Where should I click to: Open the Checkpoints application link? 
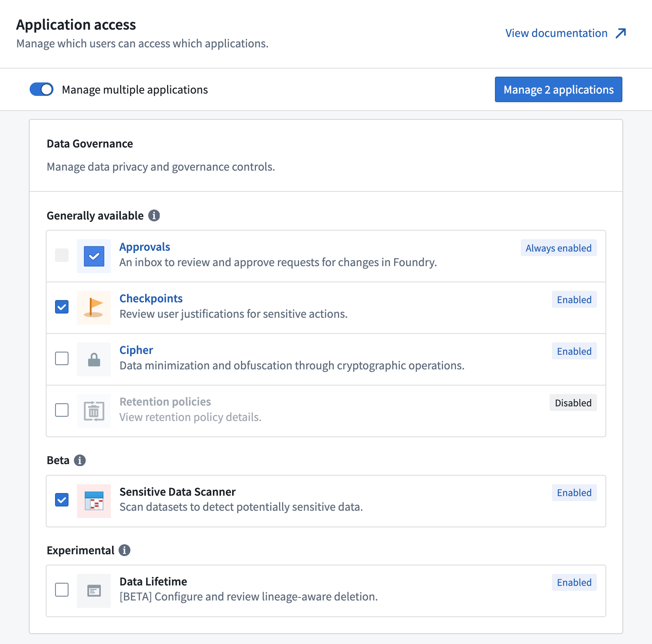[151, 299]
